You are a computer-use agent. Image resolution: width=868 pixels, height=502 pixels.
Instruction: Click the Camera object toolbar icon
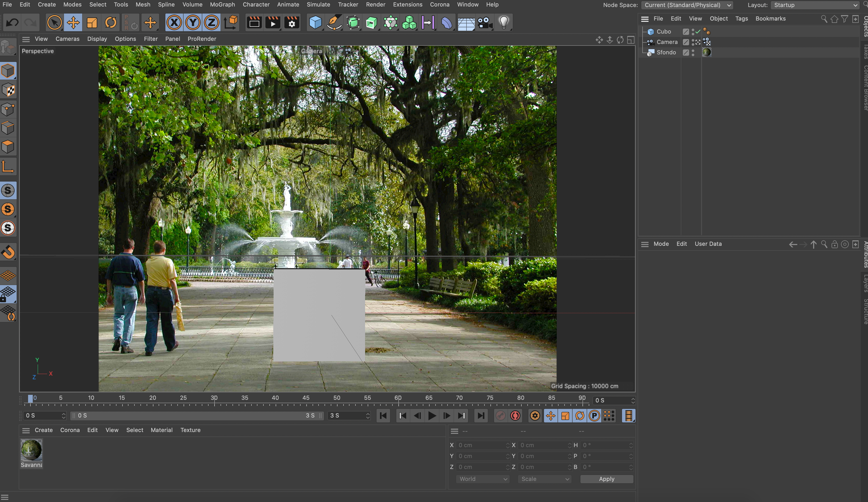(485, 23)
